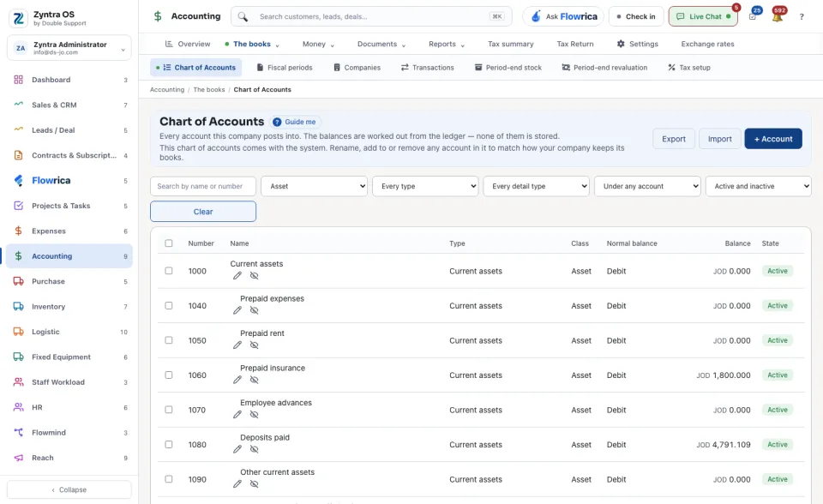Open the Under any account dropdown
Screen dimensions: 823x504
(647, 186)
